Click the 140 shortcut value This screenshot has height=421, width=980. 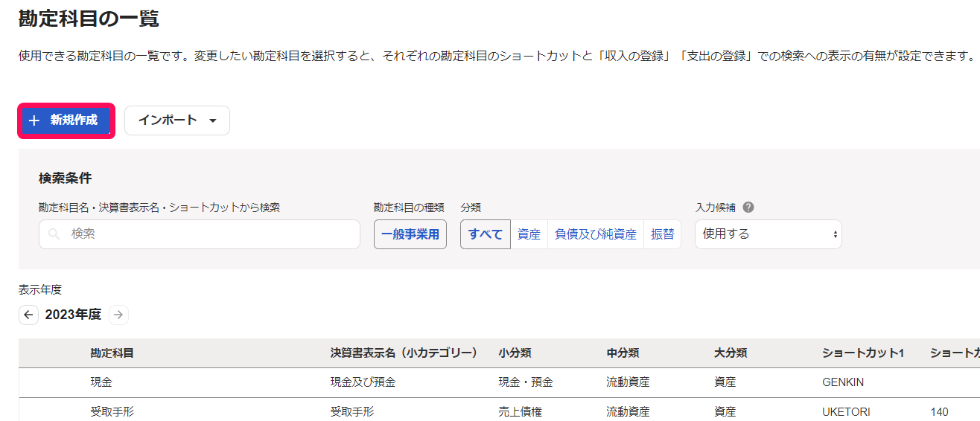(939, 411)
